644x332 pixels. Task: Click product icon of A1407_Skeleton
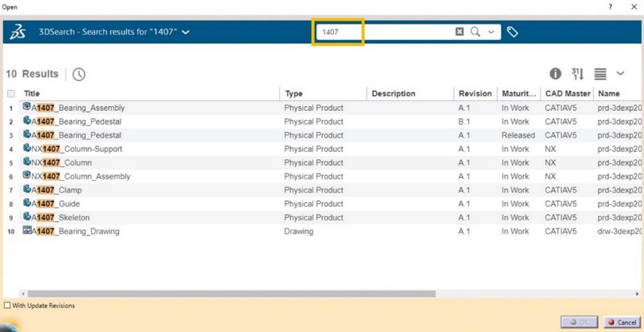27,216
